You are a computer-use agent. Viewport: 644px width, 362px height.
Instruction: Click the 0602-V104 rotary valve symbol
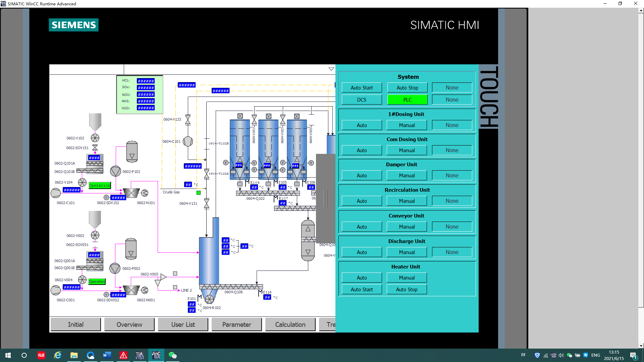click(x=82, y=182)
